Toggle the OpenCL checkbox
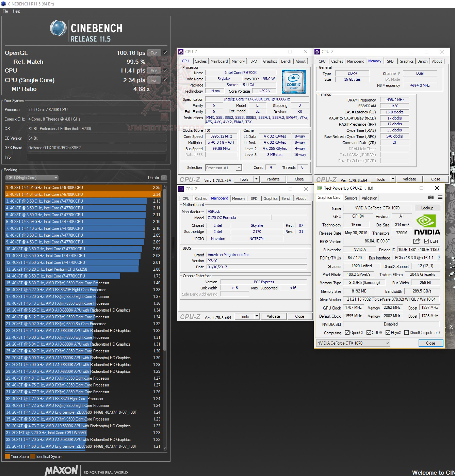The height and width of the screenshot is (476, 455). pos(347,333)
